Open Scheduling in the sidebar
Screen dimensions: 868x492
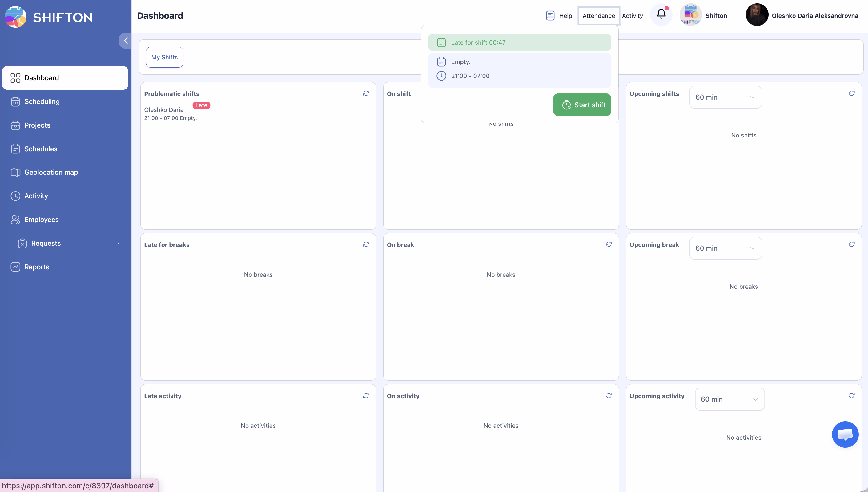click(42, 101)
